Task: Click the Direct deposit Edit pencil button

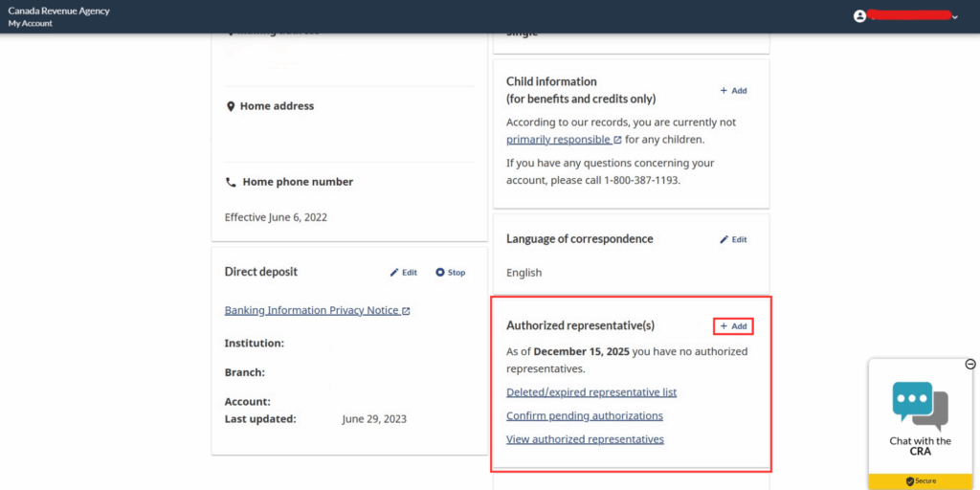Action: click(x=403, y=273)
